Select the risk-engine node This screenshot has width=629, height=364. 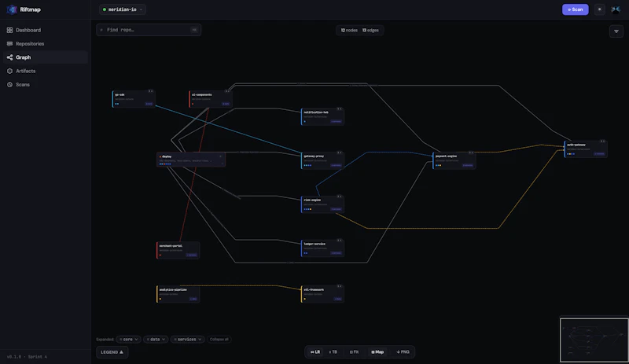[x=322, y=204]
